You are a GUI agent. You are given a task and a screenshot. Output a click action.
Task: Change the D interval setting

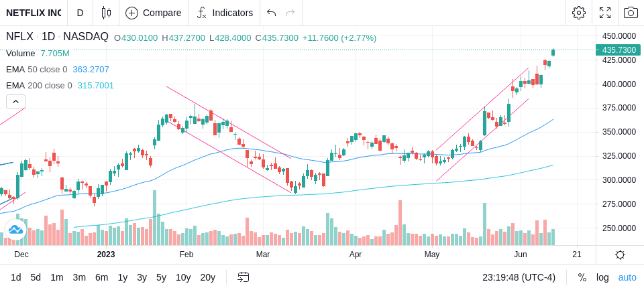[x=80, y=13]
